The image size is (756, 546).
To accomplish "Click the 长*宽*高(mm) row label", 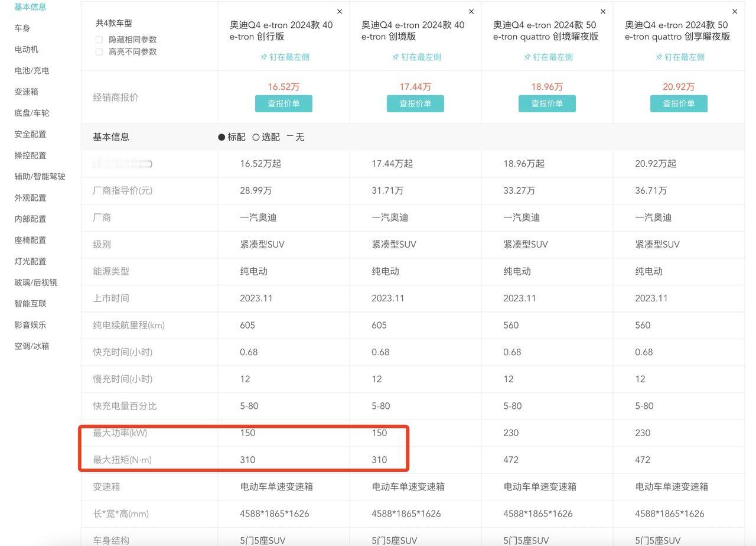I will (x=120, y=514).
